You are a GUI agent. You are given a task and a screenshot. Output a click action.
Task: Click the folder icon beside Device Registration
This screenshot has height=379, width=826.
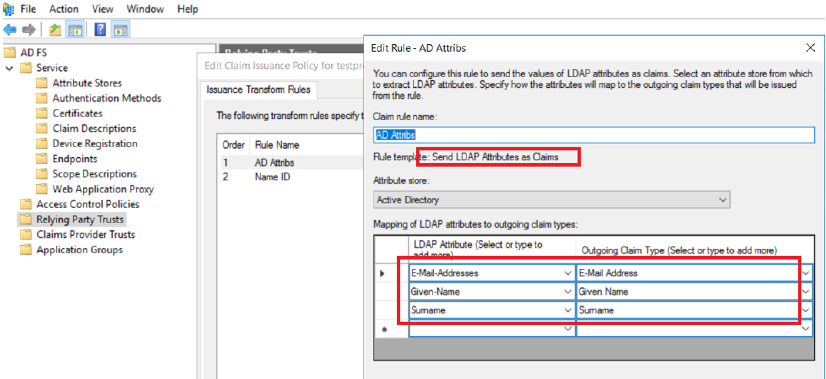[42, 144]
